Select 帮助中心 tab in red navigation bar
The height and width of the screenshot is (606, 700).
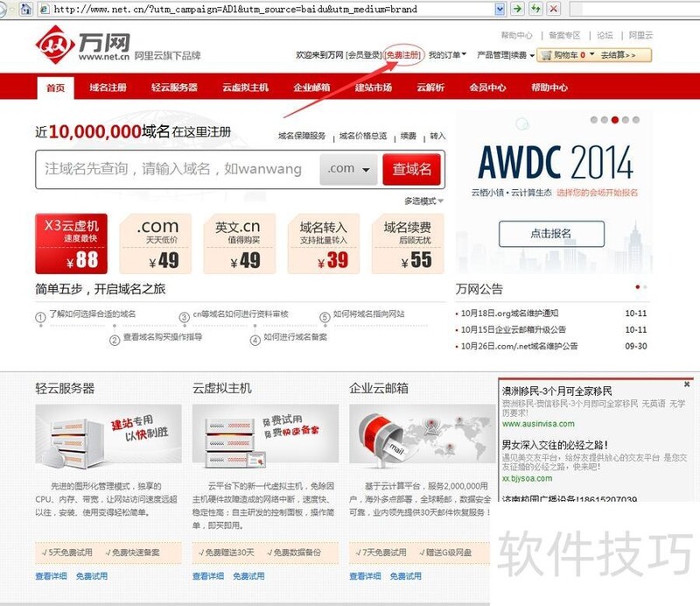click(x=549, y=88)
